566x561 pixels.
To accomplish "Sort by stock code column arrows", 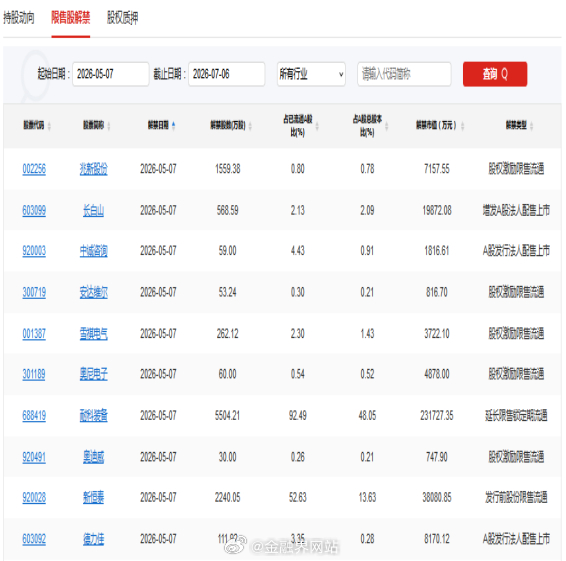I will (49, 126).
